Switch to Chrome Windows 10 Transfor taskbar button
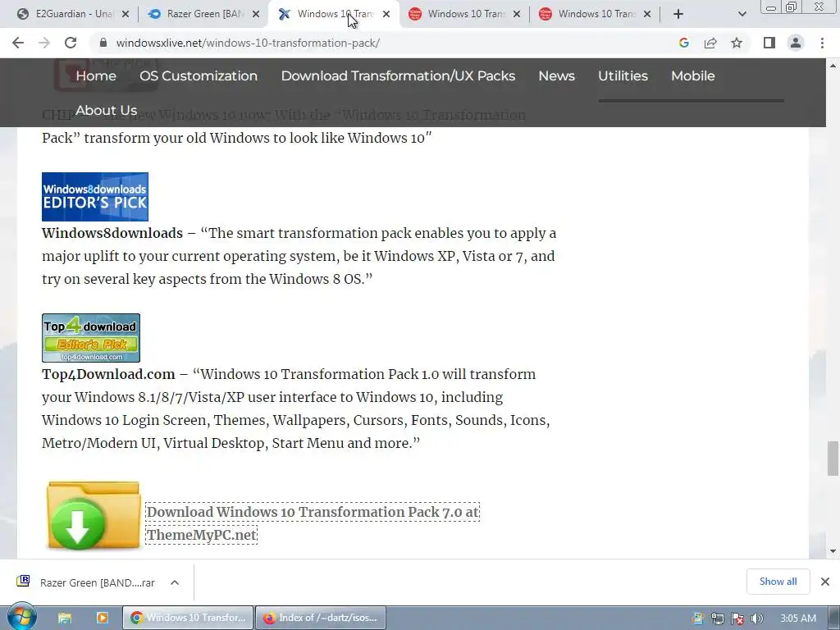Viewport: 840px width, 630px height. click(x=188, y=618)
